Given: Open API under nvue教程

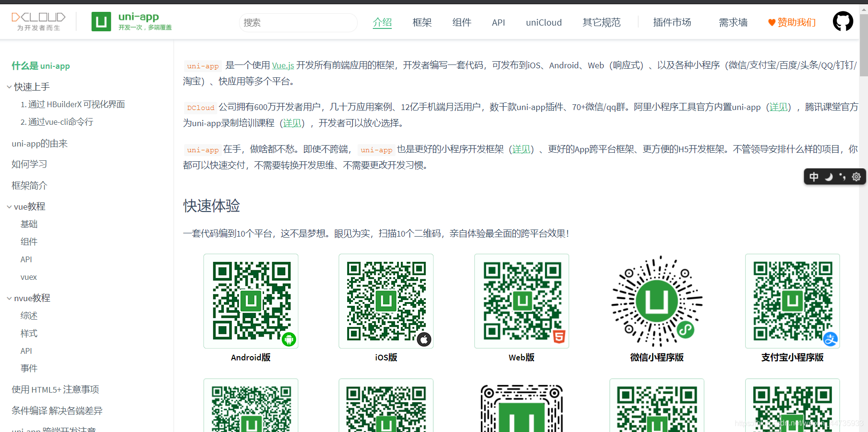Looking at the screenshot, I should [26, 351].
